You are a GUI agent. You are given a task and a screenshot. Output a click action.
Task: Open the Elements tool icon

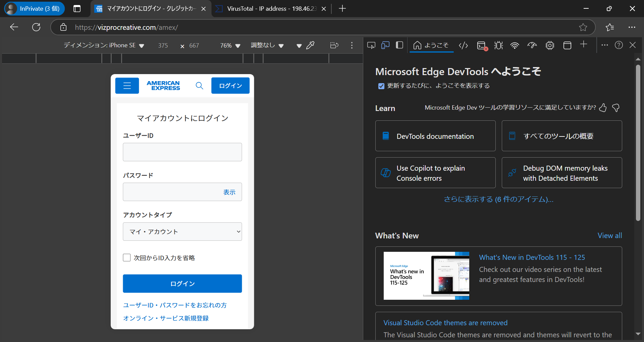(x=463, y=45)
